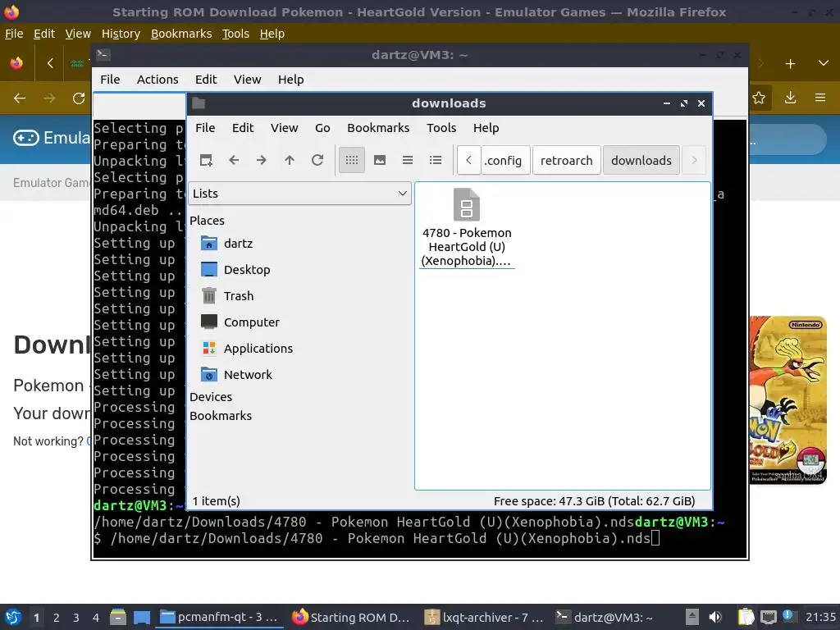List all Firefox tabs dropdown

click(824, 64)
